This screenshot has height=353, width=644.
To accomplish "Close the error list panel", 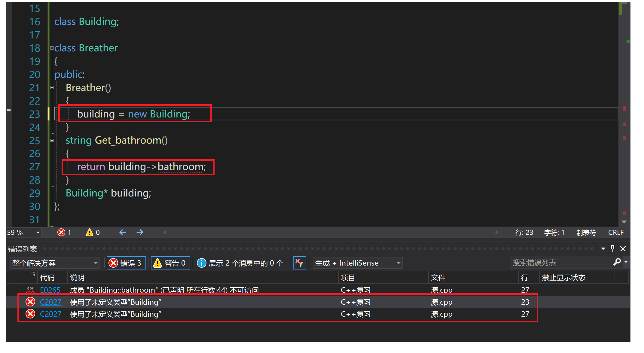I will click(x=623, y=249).
